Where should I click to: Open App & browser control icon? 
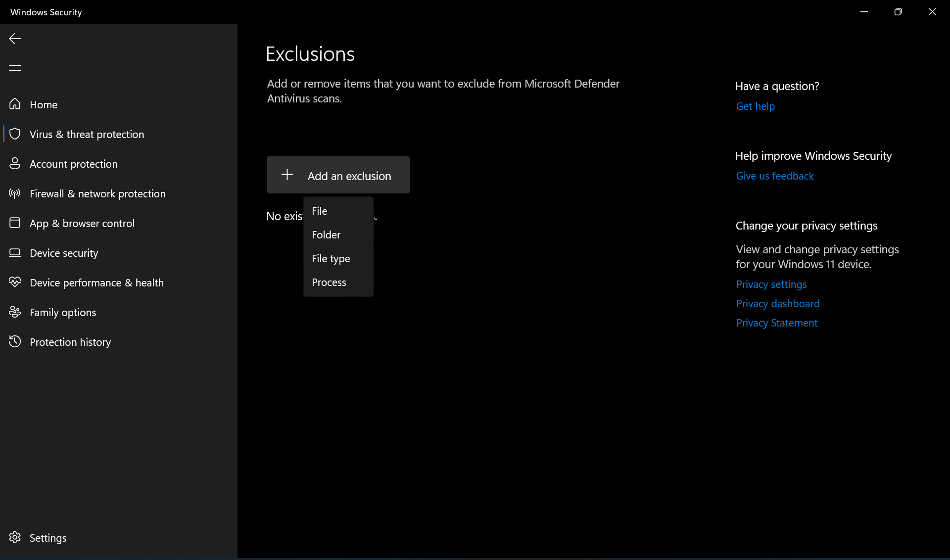tap(15, 223)
